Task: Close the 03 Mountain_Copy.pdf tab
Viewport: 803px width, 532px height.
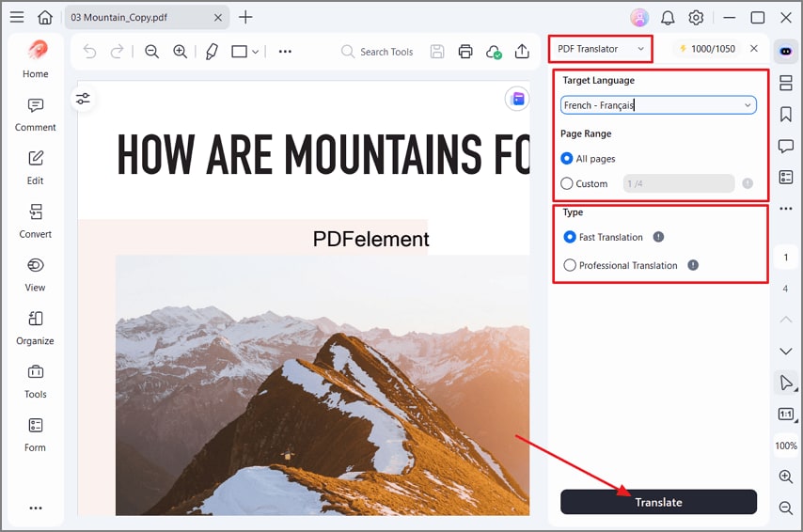Action: (x=217, y=18)
